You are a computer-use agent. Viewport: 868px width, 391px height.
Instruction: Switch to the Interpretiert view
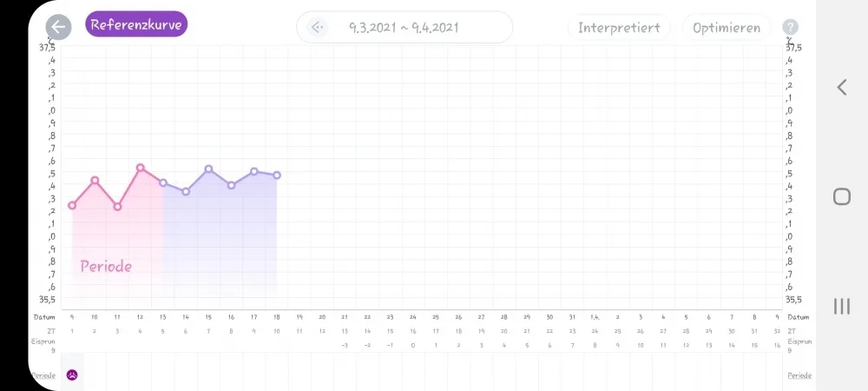point(619,28)
